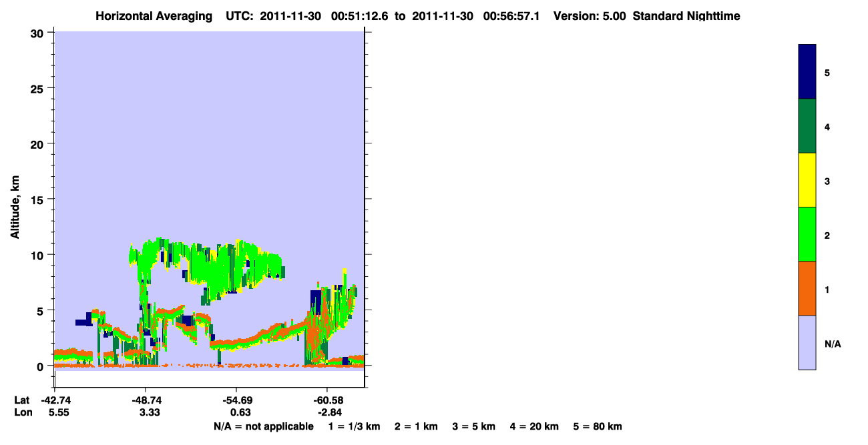Screen dimensions: 868x445
Task: Click the '1 = 1/3 km' legend note
Action: (355, 426)
